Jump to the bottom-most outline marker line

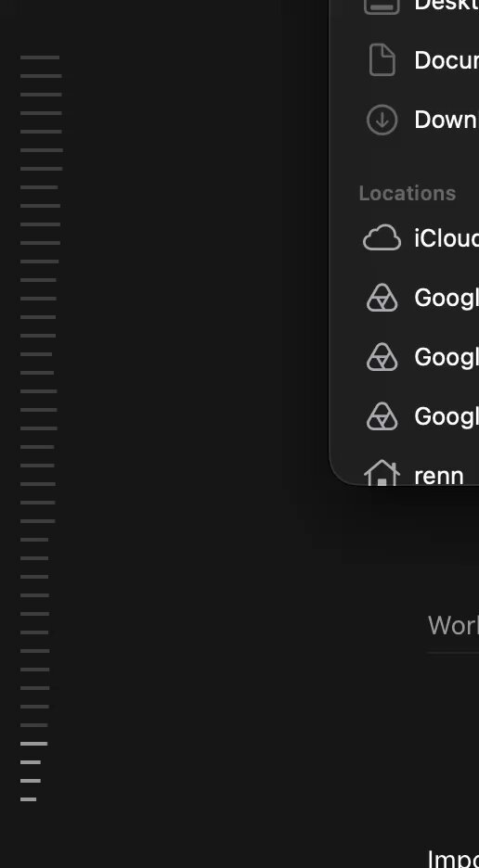tap(28, 799)
